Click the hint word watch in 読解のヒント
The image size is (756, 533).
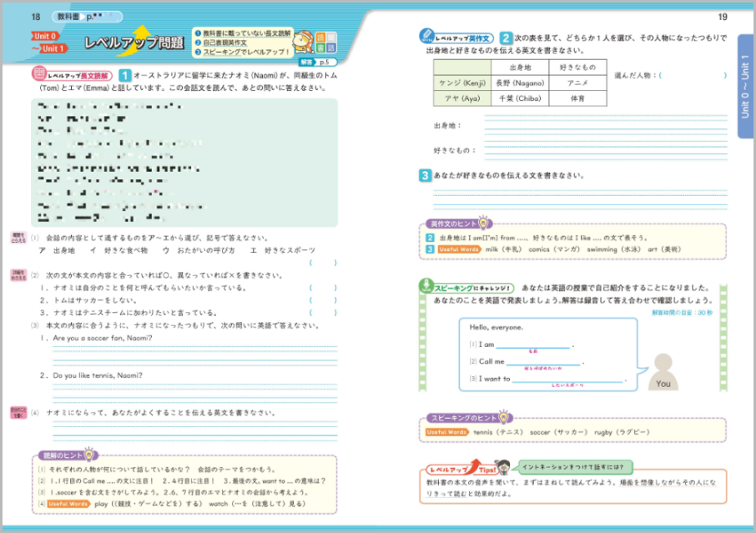click(x=257, y=504)
